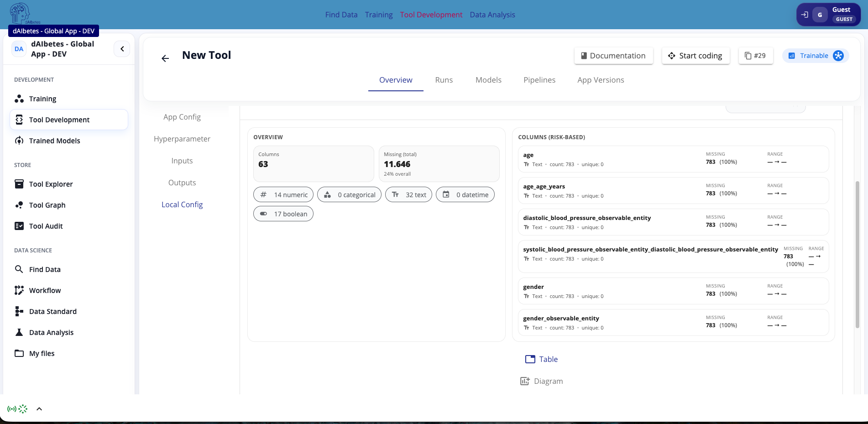Open Tool Audit in the sidebar

click(69, 226)
